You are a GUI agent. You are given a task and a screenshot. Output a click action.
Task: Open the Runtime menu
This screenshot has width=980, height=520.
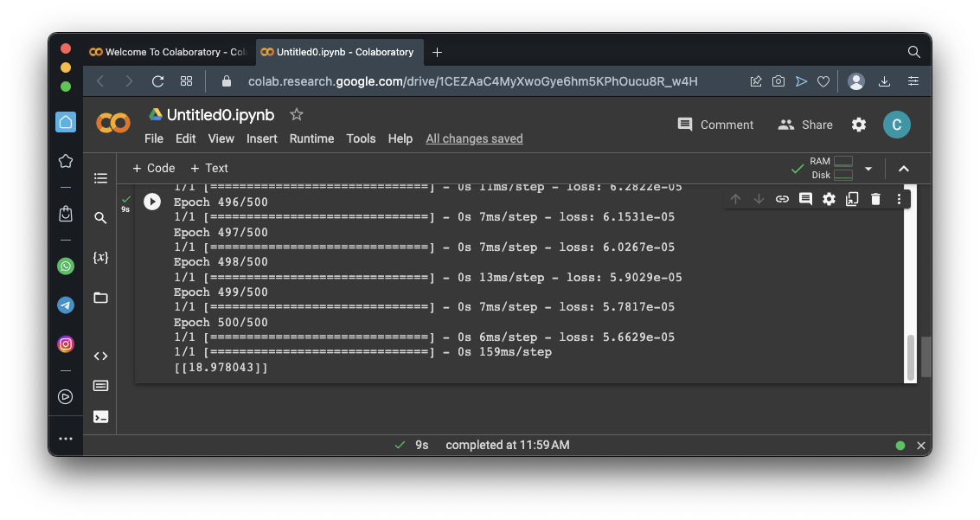pos(311,138)
